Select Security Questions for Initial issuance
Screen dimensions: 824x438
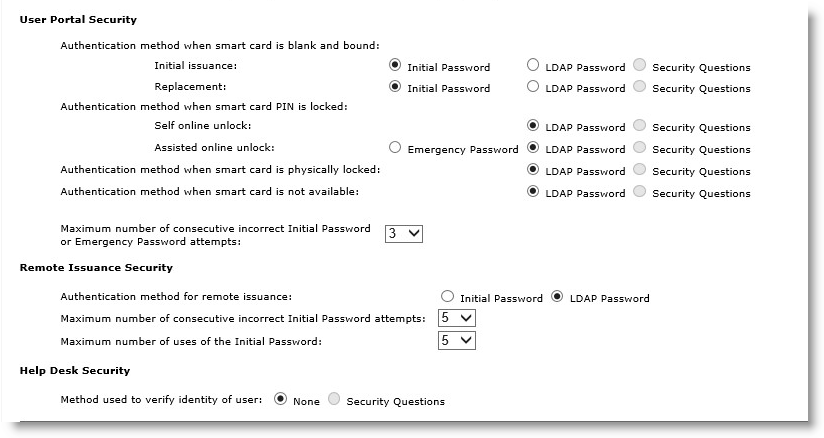tap(640, 65)
